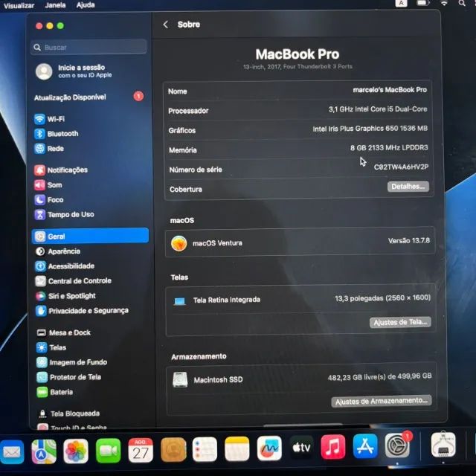Image resolution: width=476 pixels, height=476 pixels.
Task: Open Acessibilidade settings
Action: (65, 266)
